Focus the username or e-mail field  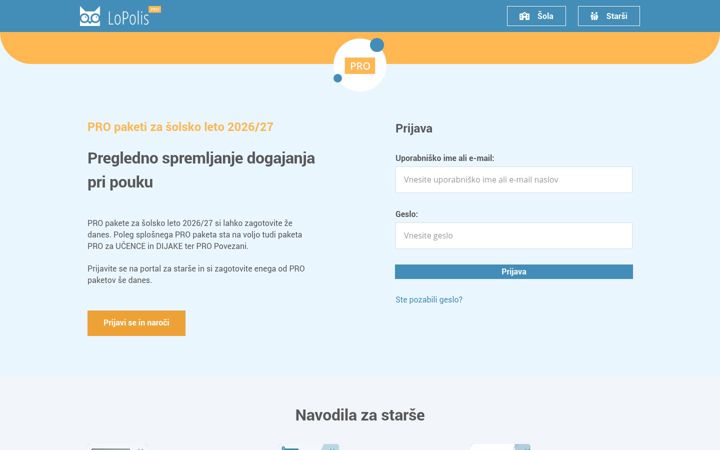[513, 180]
